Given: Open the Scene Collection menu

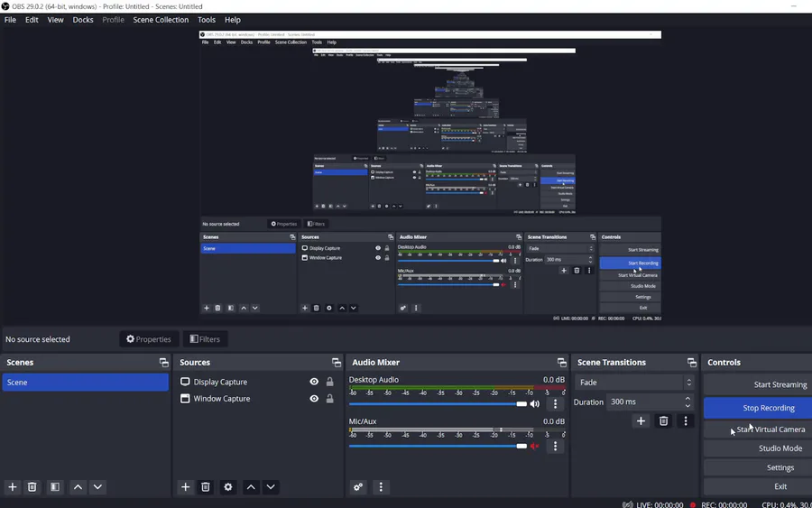Looking at the screenshot, I should point(161,20).
